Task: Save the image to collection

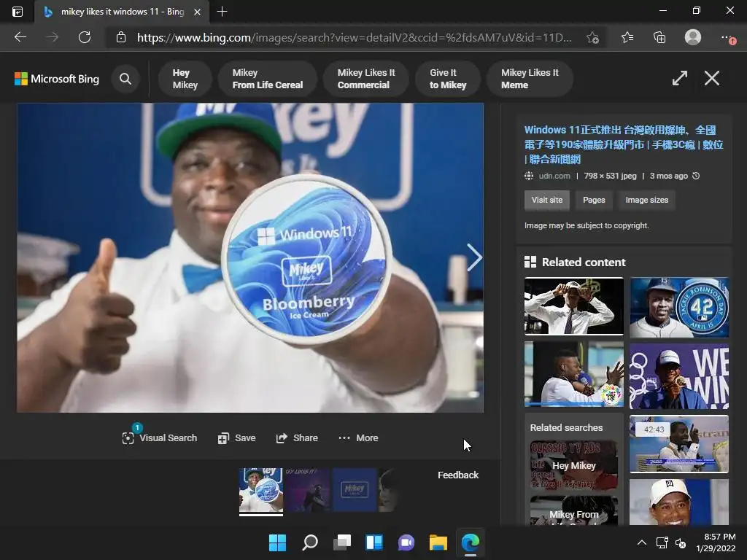Action: point(237,437)
